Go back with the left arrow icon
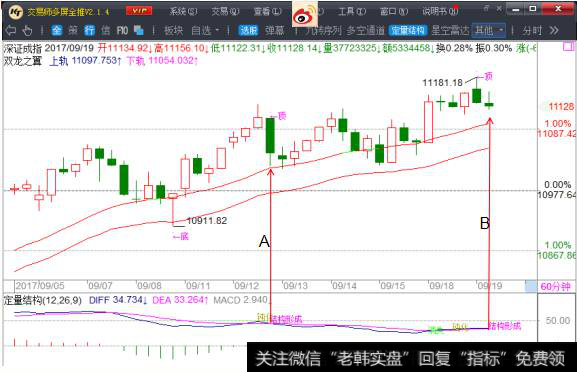Viewport: 577px width, 372px height. pyautogui.click(x=11, y=30)
